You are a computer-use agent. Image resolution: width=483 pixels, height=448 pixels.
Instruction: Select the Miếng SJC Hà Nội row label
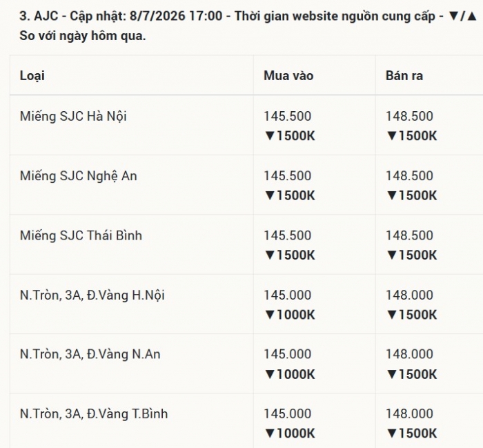tap(73, 117)
